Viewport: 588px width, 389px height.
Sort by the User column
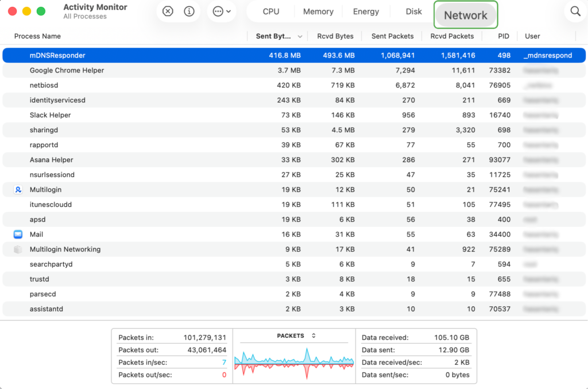(532, 36)
